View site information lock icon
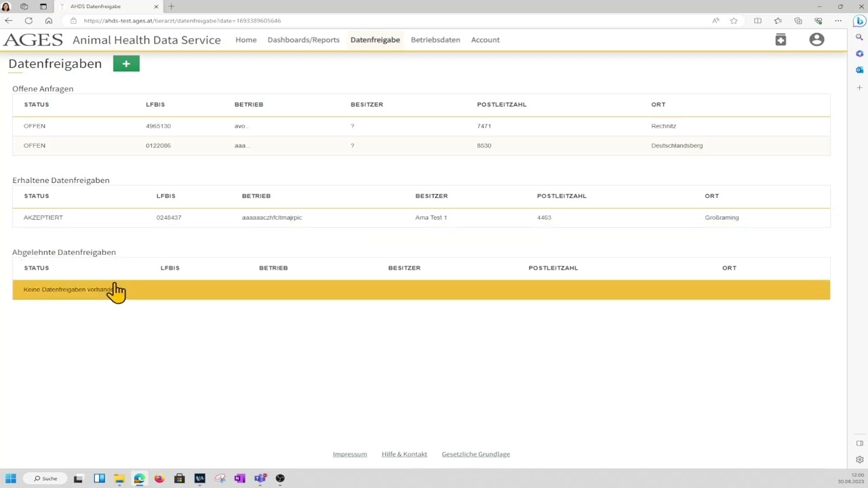The image size is (868, 488). [74, 21]
